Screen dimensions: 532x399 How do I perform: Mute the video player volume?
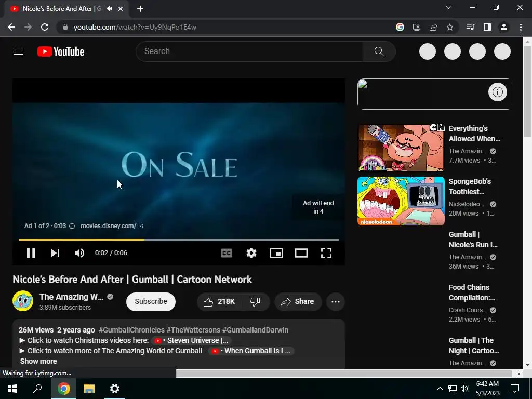(79, 253)
